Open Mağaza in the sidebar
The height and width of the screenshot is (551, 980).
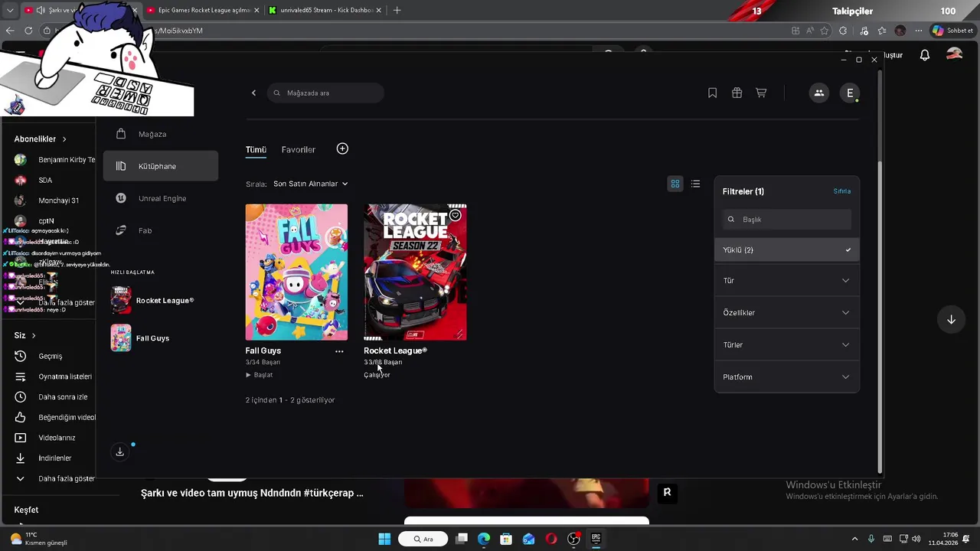(161, 134)
